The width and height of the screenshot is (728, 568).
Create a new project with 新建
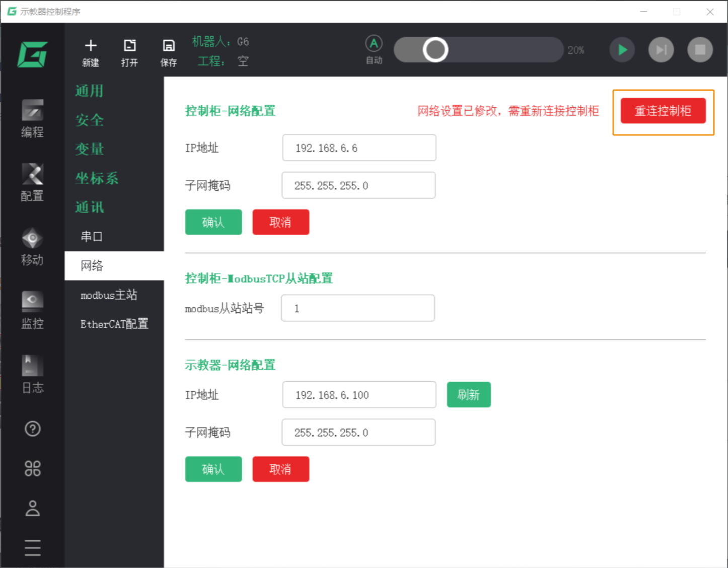[91, 53]
